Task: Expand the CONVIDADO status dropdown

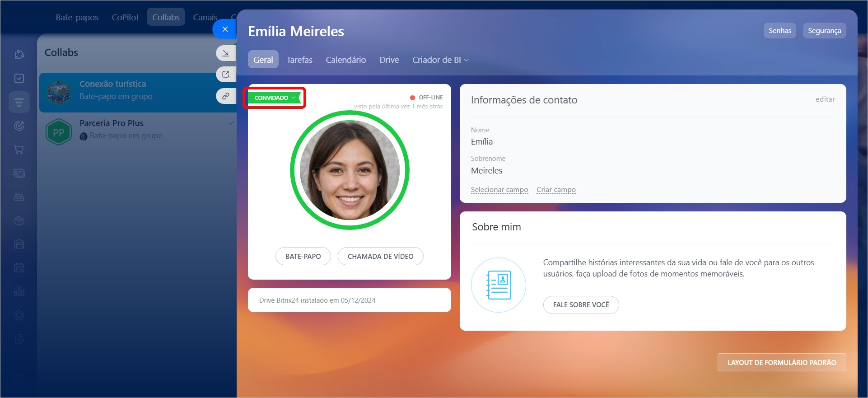Action: (x=274, y=98)
